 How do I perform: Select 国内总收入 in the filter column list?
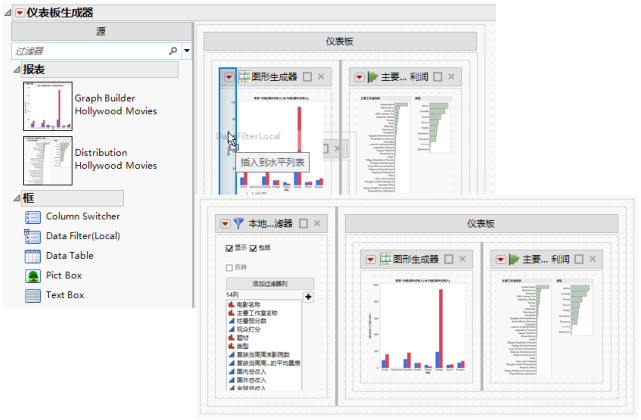[x=251, y=372]
